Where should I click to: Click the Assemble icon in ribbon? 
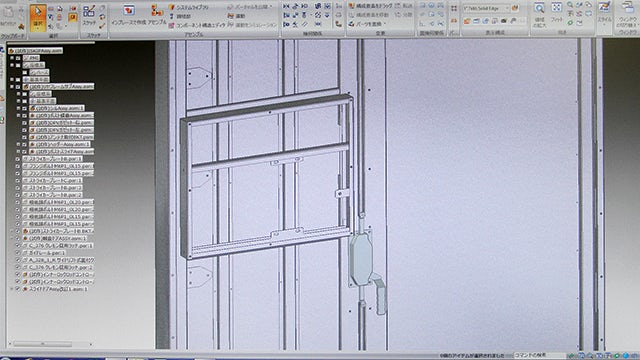click(157, 15)
